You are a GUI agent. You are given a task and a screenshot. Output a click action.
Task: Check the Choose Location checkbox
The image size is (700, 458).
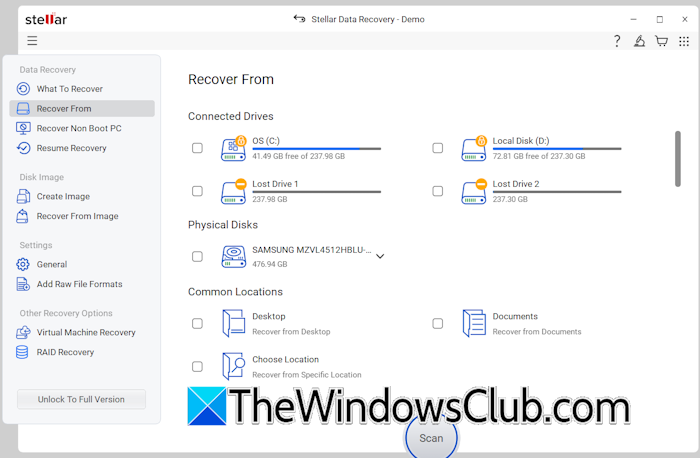point(197,366)
